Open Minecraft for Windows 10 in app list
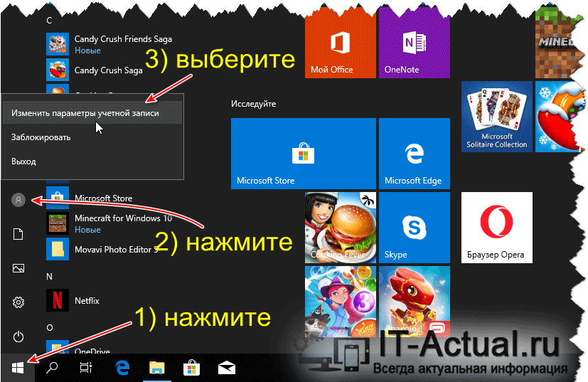Viewport: 588px width, 382px height. click(109, 223)
